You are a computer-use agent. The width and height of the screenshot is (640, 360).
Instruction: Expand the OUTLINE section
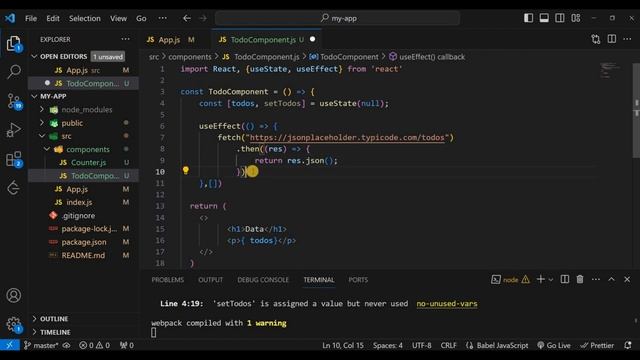point(34,319)
